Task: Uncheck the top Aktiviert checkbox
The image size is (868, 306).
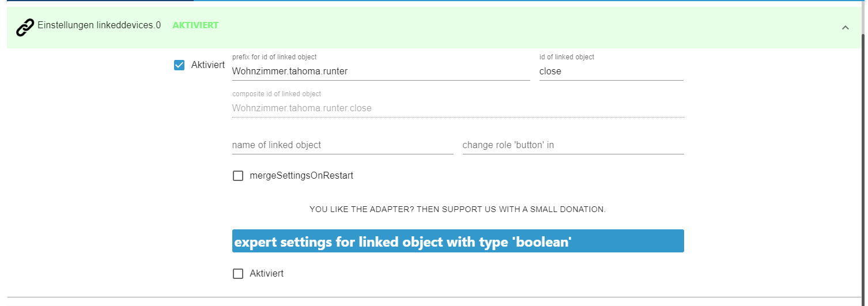Action: click(x=179, y=65)
